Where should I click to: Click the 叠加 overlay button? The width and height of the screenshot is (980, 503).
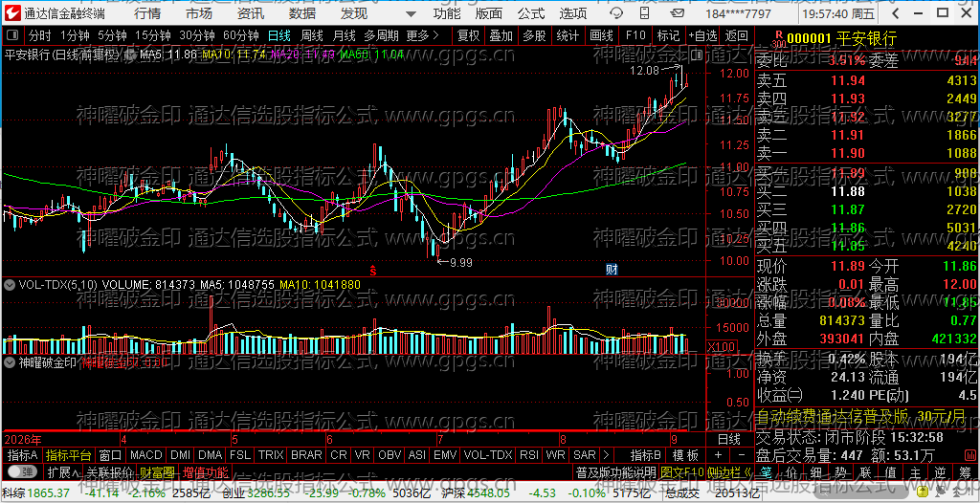501,35
